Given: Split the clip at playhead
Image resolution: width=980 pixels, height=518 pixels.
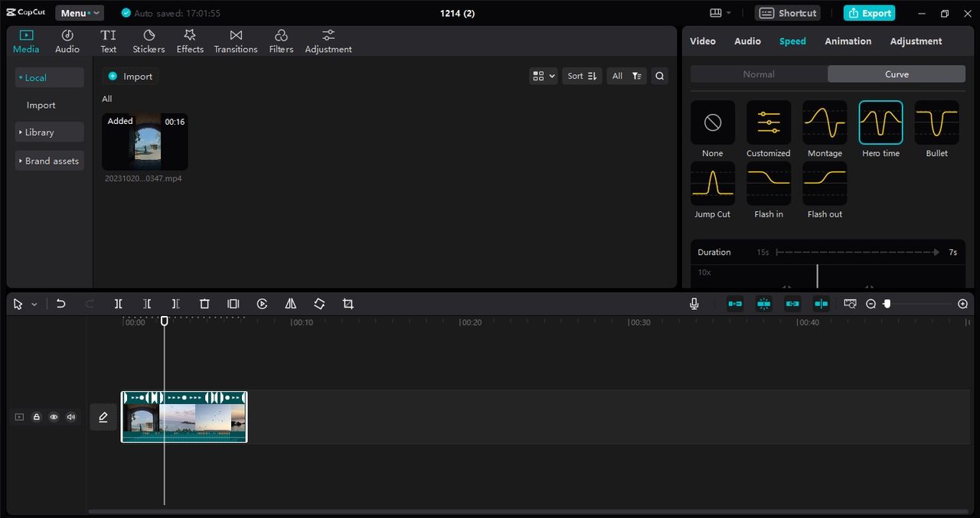Looking at the screenshot, I should [x=119, y=304].
